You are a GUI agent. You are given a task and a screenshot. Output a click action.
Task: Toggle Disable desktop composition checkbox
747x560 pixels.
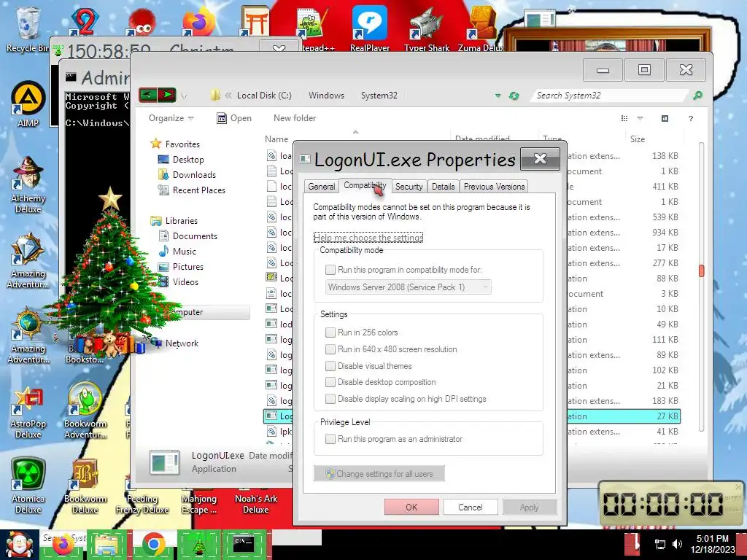(x=330, y=382)
